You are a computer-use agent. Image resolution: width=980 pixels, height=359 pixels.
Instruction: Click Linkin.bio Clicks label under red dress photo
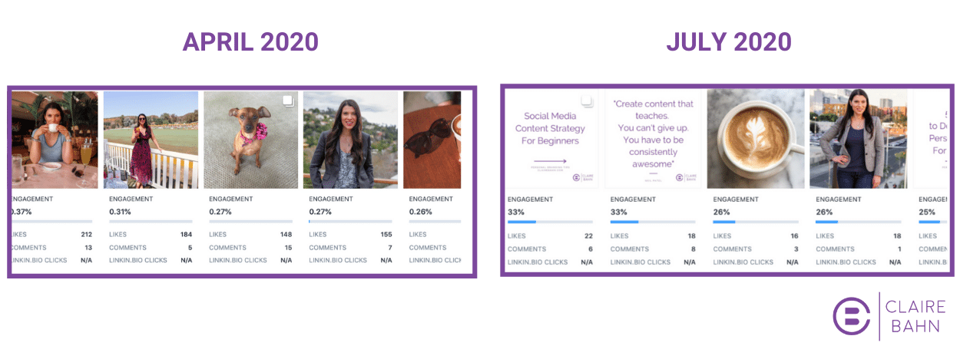[x=139, y=260]
